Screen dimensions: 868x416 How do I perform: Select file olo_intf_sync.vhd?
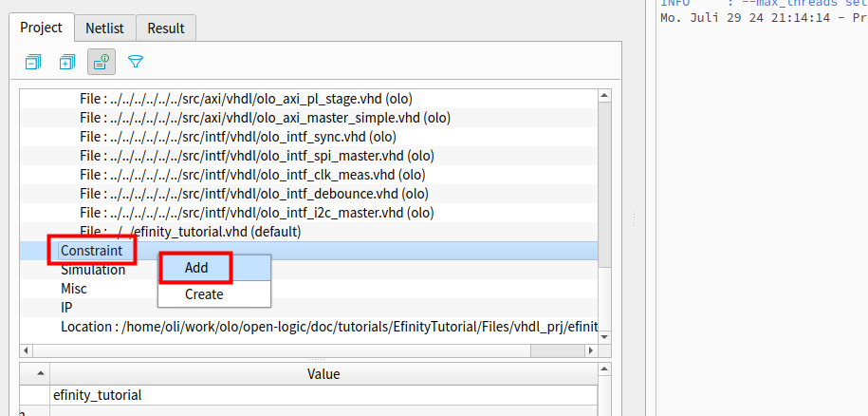pos(238,137)
